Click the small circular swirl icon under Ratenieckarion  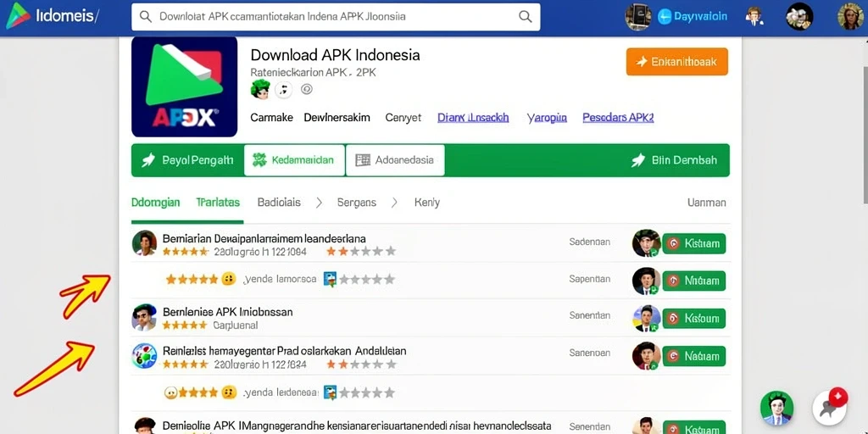307,89
